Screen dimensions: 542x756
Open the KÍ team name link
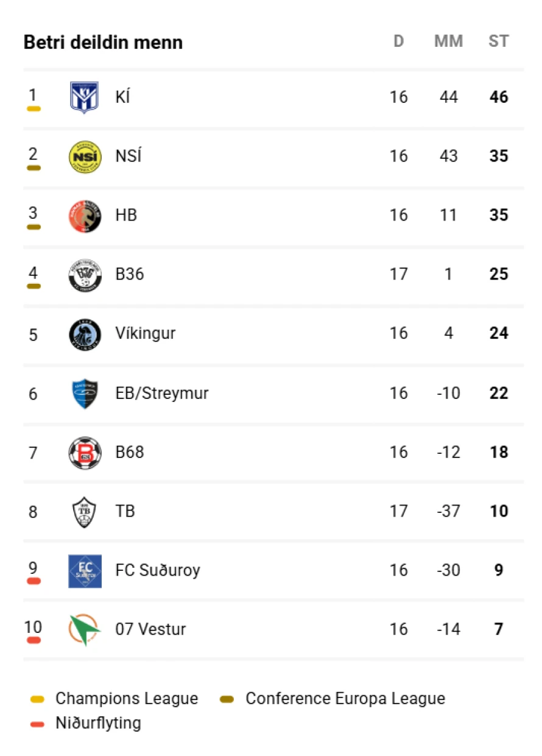tap(123, 97)
